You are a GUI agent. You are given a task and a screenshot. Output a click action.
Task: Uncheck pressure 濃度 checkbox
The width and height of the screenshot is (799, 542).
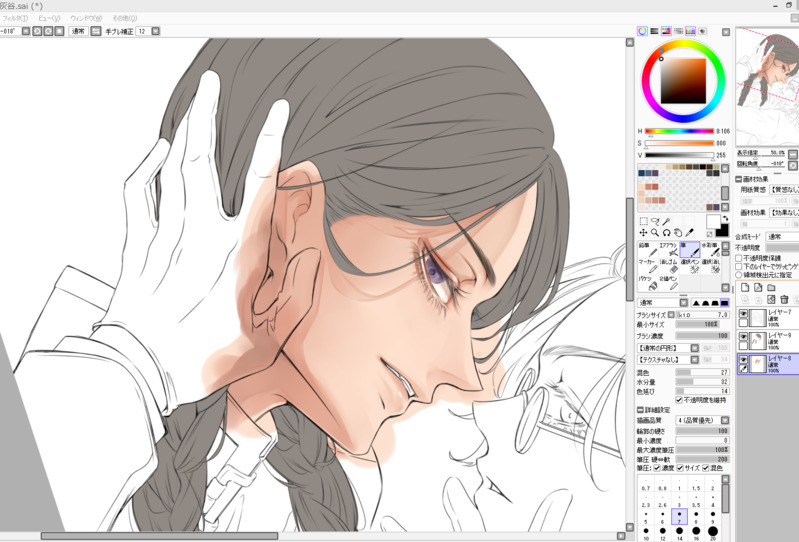tap(657, 468)
